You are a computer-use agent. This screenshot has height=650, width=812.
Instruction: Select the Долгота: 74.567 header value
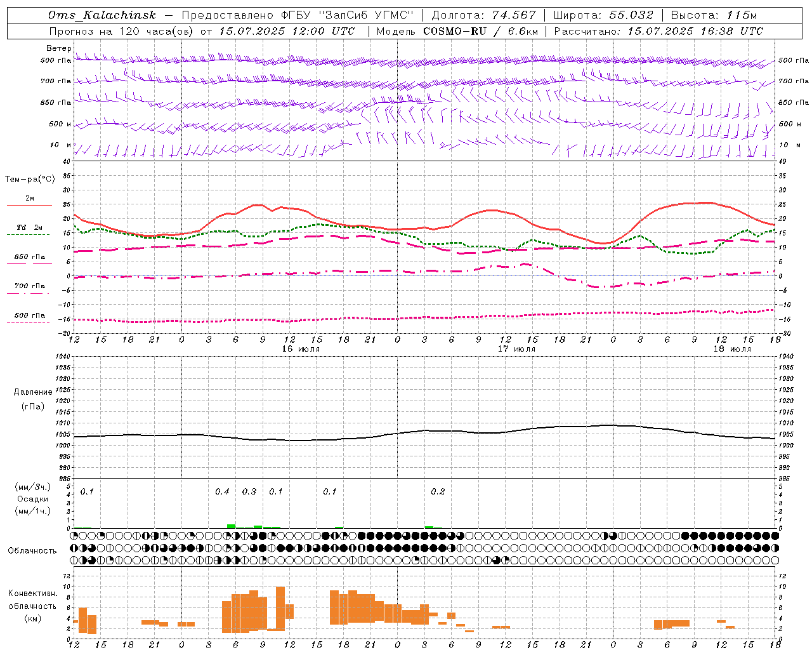tap(483, 15)
